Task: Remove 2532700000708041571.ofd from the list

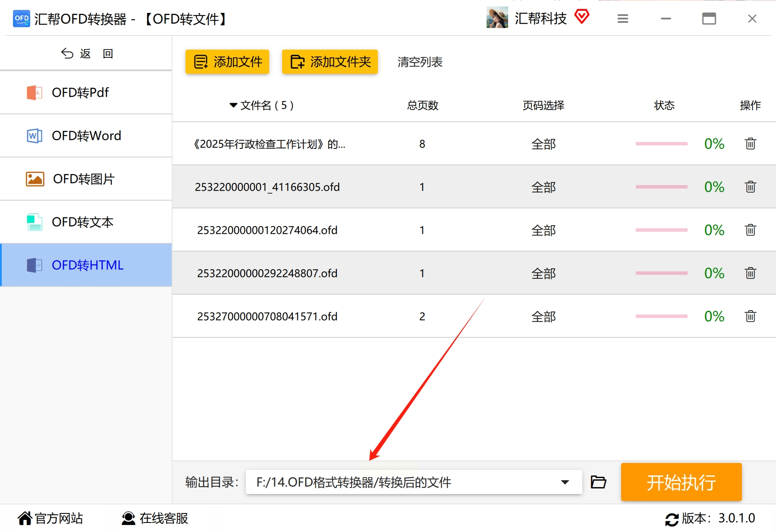Action: tap(750, 316)
